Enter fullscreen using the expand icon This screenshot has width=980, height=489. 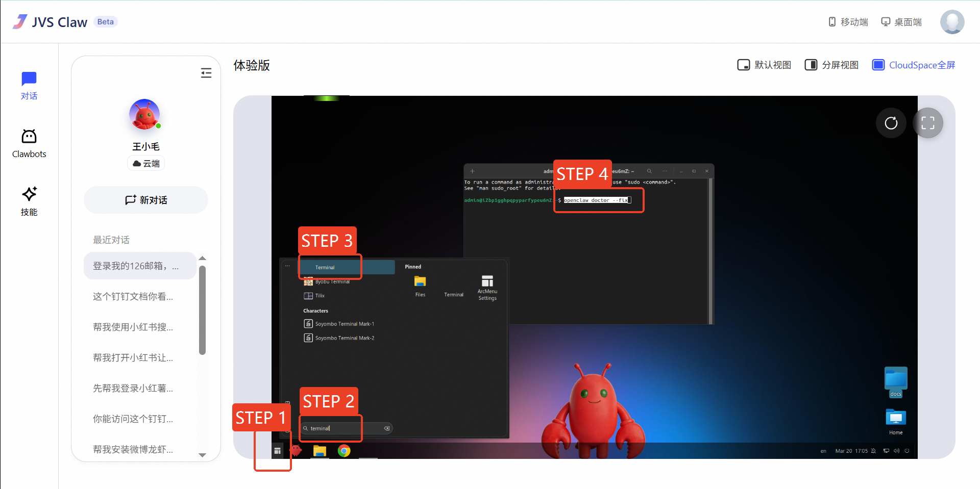[928, 123]
